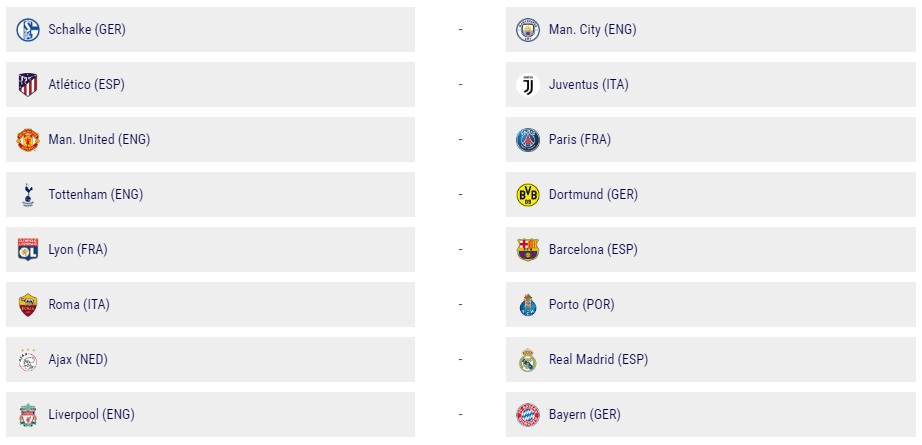Select the Paris Saint-Germain crest

(528, 140)
